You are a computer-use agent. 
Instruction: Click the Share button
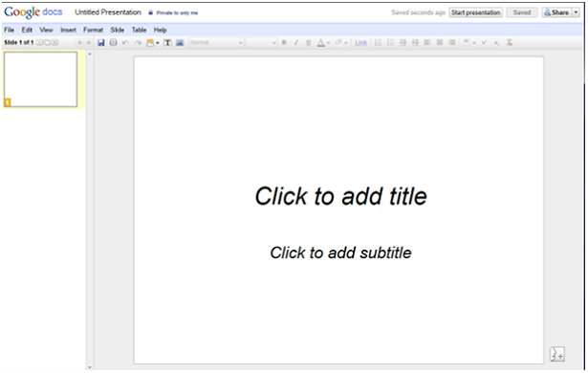pyautogui.click(x=556, y=12)
